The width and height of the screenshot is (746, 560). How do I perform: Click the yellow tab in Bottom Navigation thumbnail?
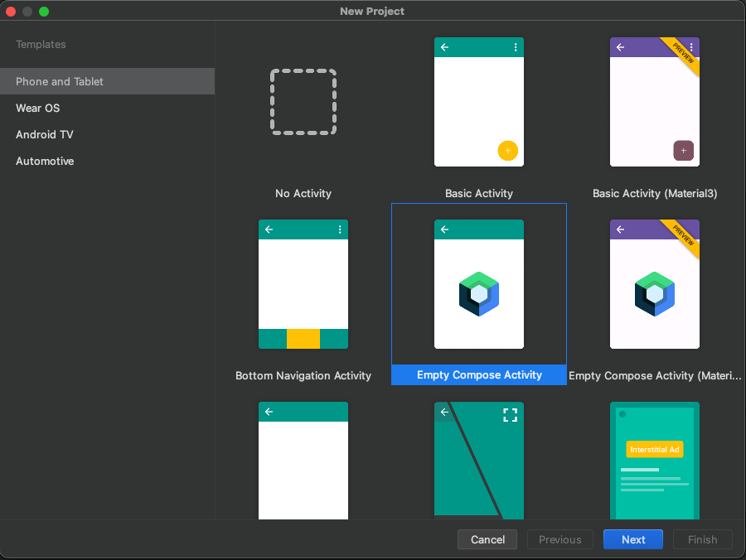303,339
